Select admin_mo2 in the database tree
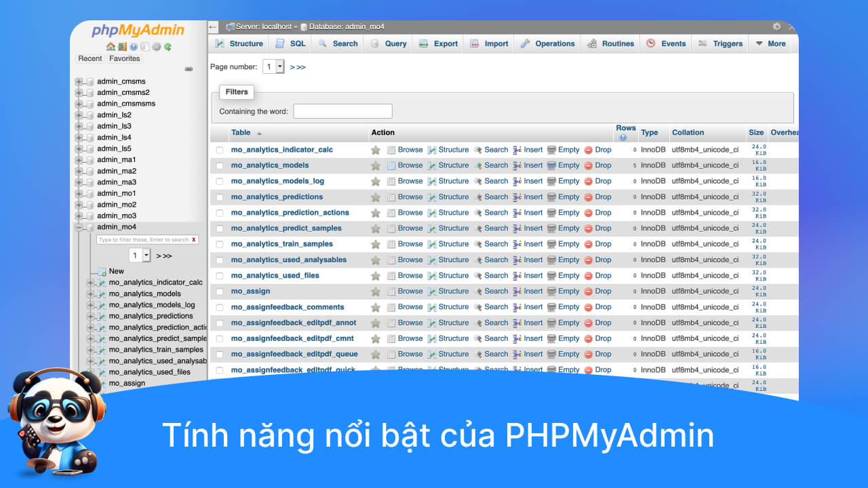The image size is (868, 488). point(117,205)
